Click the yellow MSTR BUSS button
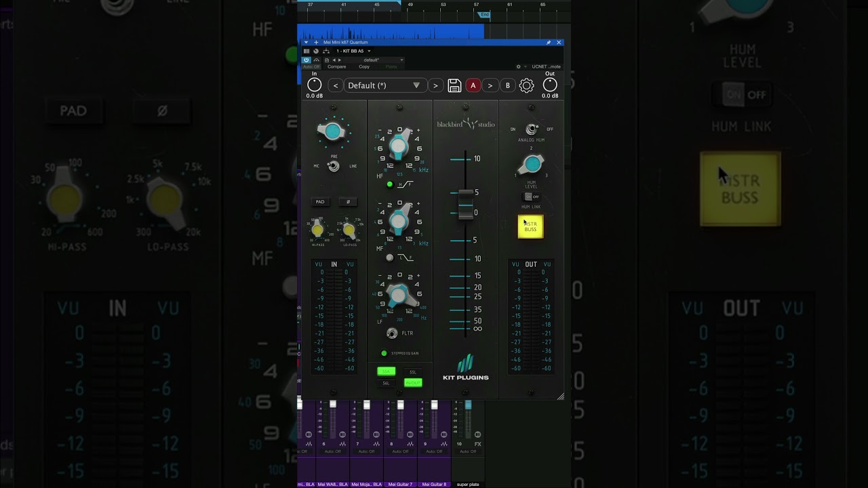Image resolution: width=868 pixels, height=488 pixels. click(x=530, y=226)
